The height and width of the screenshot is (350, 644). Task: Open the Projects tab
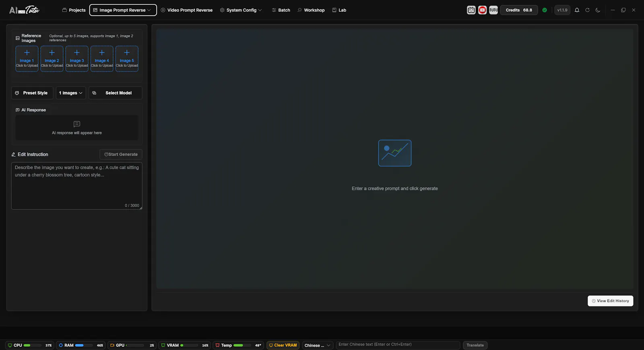click(x=74, y=10)
